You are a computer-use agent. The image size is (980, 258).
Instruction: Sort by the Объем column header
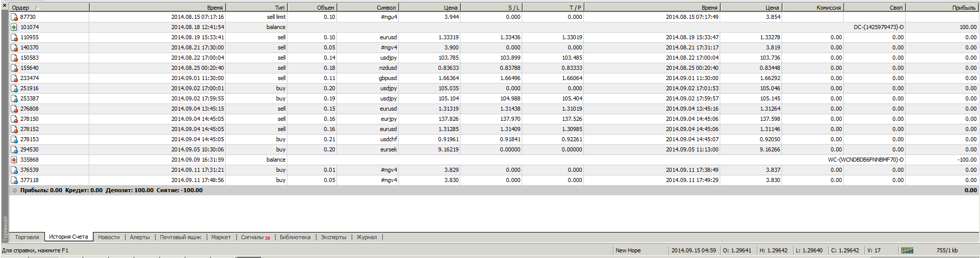312,8
